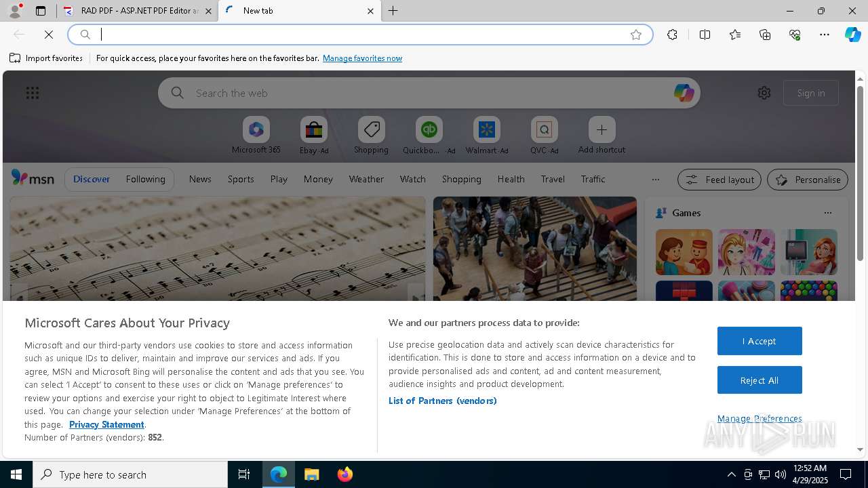Click Copilot icon in web search box
Screen dimensions: 868x488
(684, 93)
